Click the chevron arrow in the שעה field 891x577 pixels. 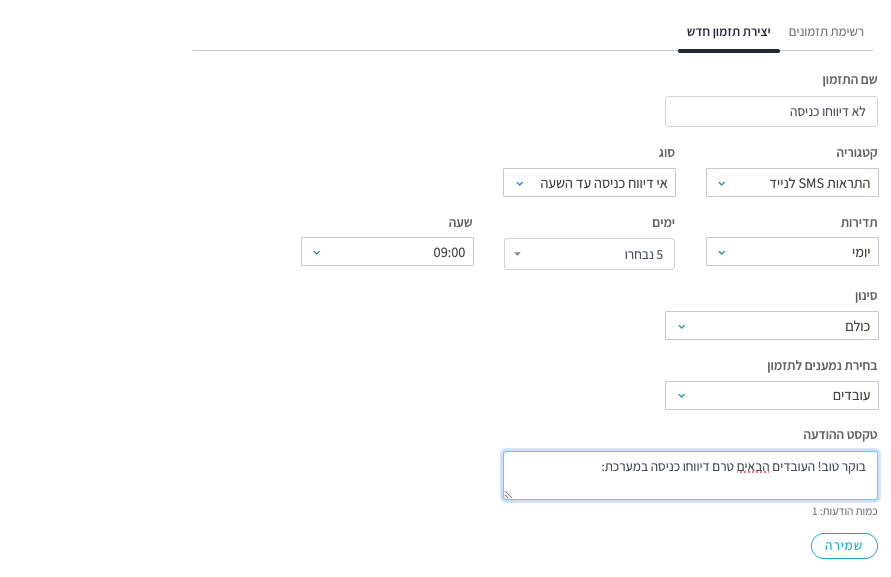click(317, 253)
